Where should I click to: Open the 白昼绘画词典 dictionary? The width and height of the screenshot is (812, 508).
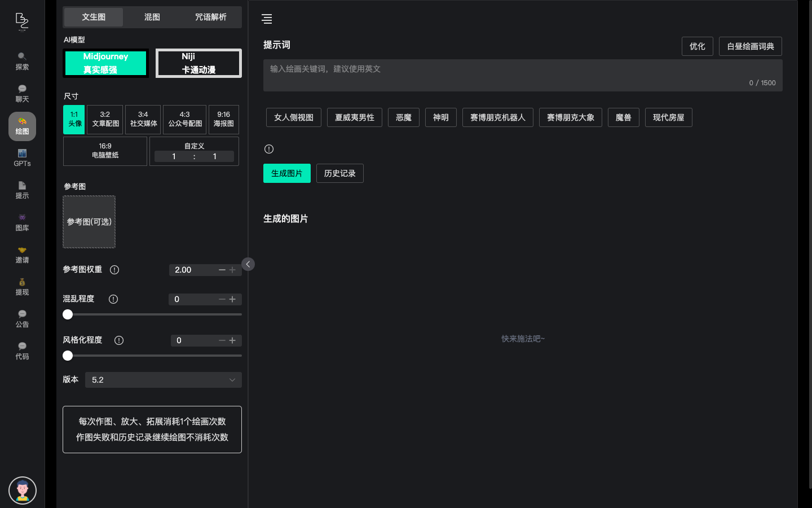[751, 46]
